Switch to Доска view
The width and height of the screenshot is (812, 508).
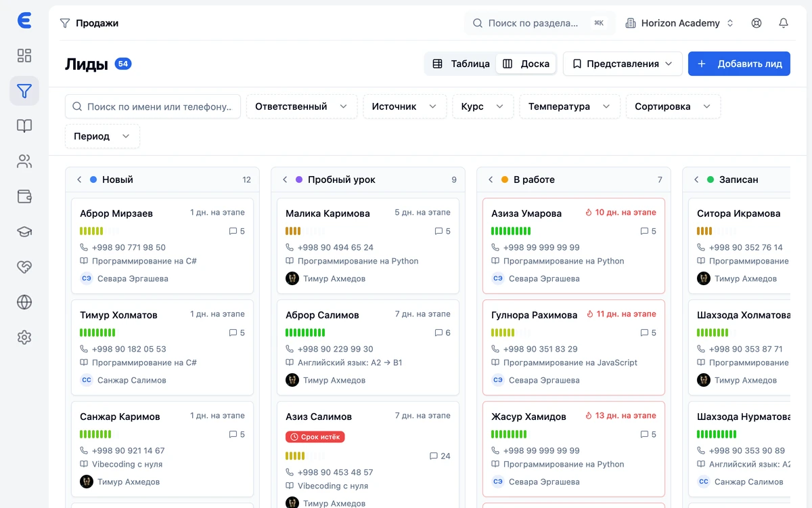(526, 64)
